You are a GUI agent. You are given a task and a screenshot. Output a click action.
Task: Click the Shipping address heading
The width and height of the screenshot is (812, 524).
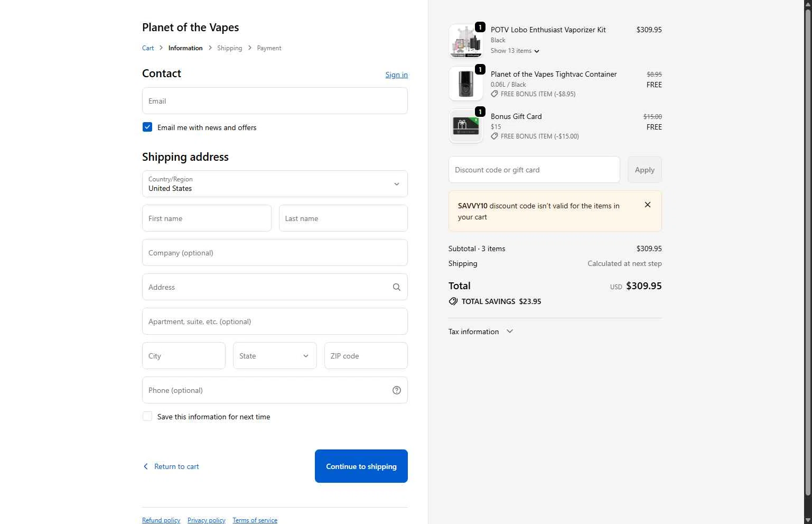click(x=185, y=157)
